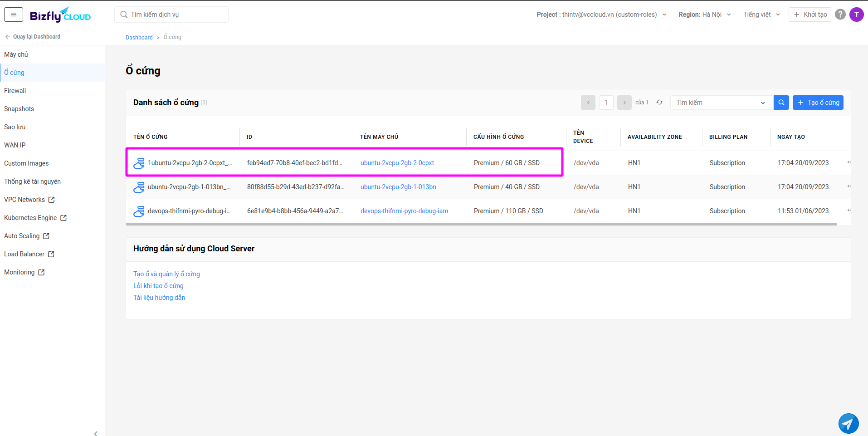
Task: Select Snapshots in the sidebar
Action: [x=19, y=109]
